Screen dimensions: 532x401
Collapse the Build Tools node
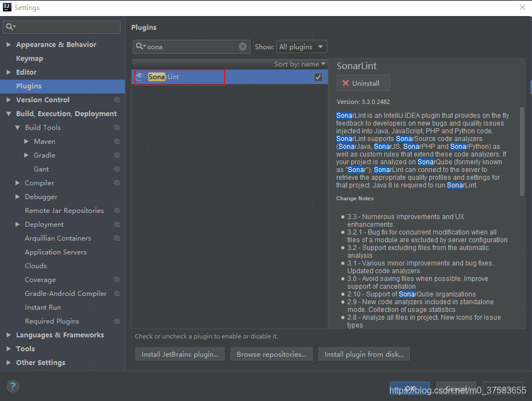(17, 128)
